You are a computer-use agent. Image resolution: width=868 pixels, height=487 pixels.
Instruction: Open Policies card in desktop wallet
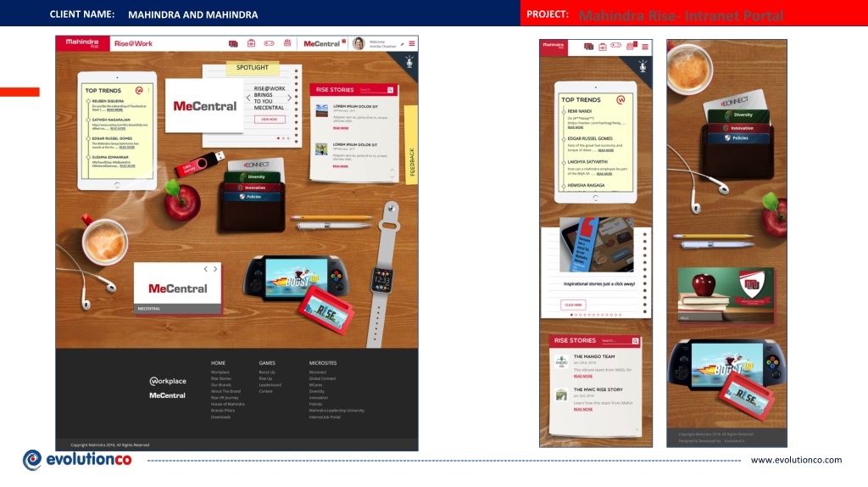point(252,197)
